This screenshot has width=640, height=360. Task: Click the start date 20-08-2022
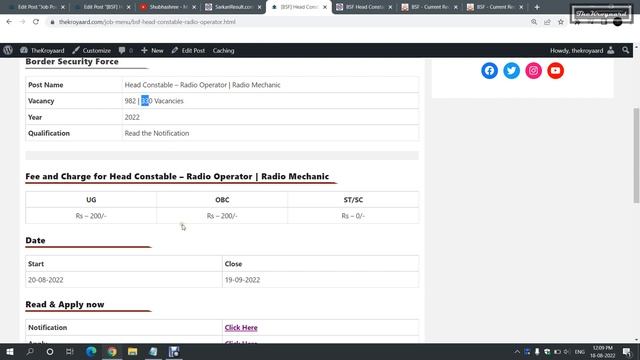[x=46, y=280]
